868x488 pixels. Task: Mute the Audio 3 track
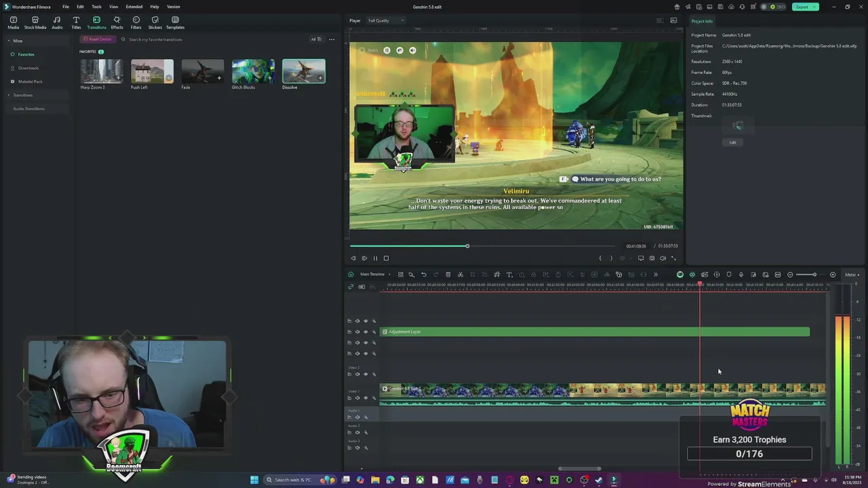[x=357, y=447]
